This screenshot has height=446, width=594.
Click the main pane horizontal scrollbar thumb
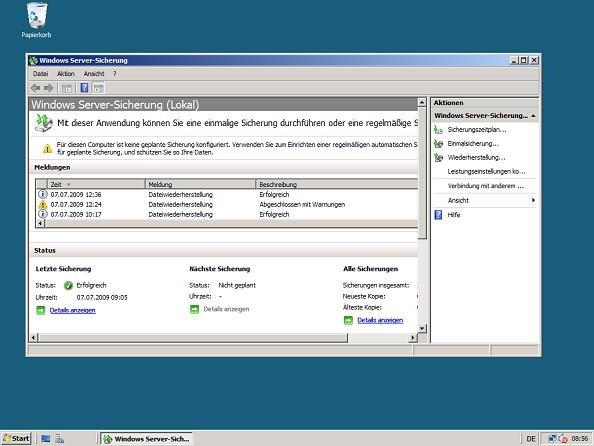pyautogui.click(x=193, y=337)
